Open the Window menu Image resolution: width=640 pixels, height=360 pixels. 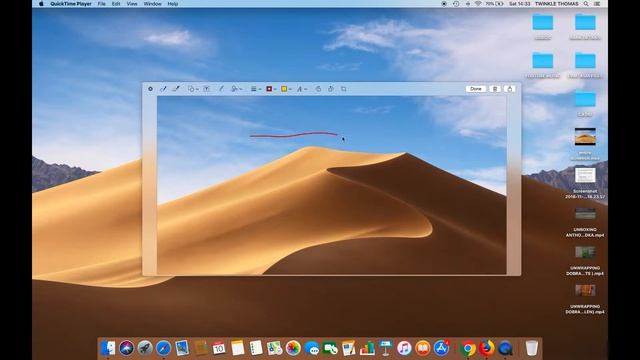[152, 4]
